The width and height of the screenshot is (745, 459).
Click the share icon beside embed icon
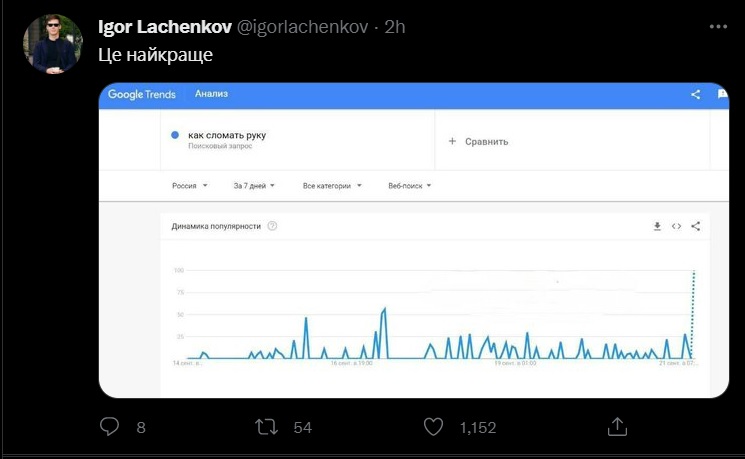[696, 226]
